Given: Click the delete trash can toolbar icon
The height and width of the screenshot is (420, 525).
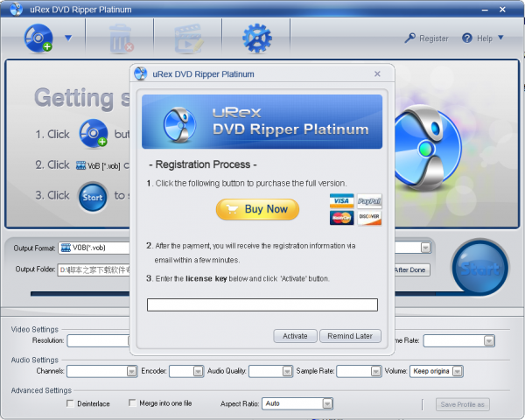Looking at the screenshot, I should 121,38.
